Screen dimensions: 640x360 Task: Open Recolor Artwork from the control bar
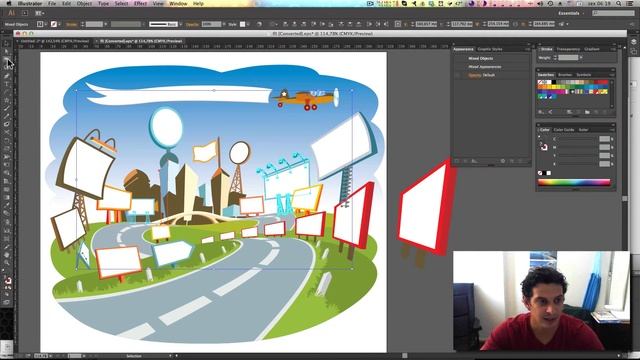coord(259,24)
